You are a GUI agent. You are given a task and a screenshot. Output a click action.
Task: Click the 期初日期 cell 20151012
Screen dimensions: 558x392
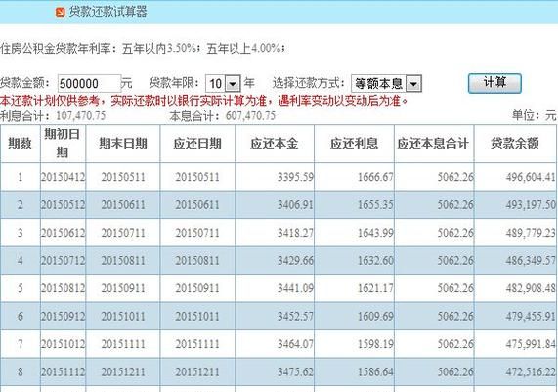[x=63, y=344]
